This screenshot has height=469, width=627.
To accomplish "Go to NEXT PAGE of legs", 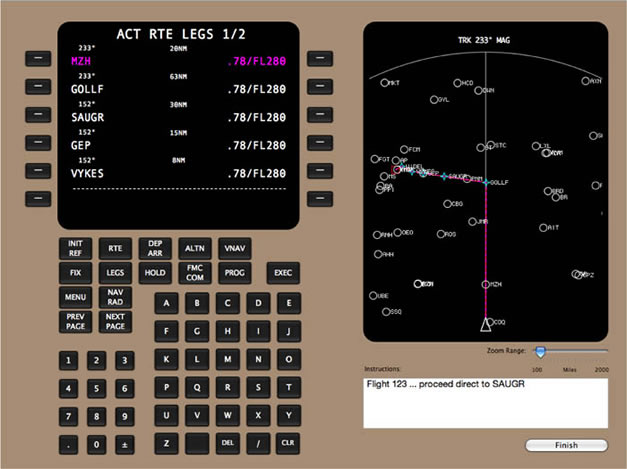I will [x=115, y=322].
